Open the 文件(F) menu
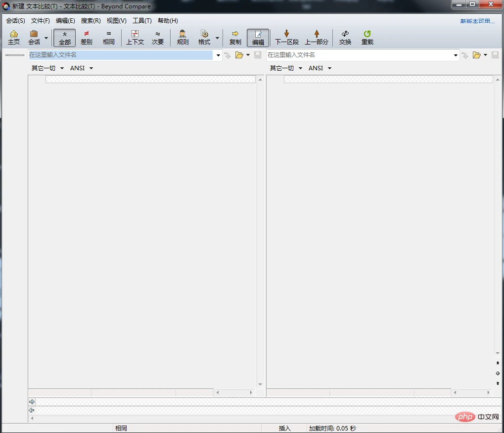This screenshot has height=433, width=504. click(40, 21)
